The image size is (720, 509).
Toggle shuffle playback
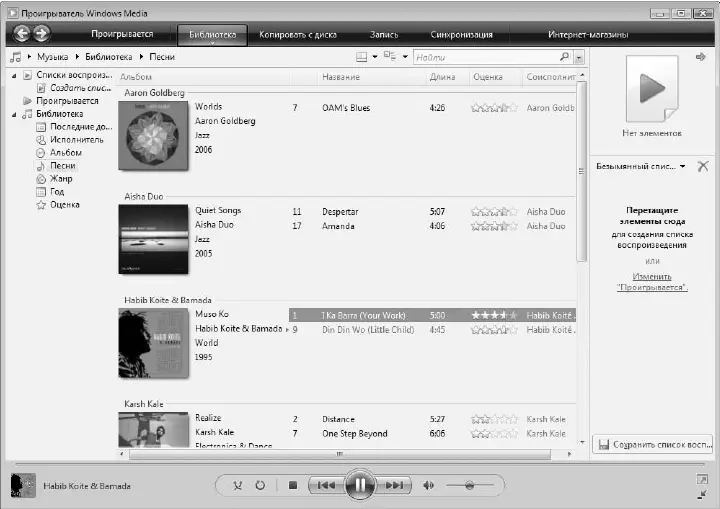click(x=237, y=485)
